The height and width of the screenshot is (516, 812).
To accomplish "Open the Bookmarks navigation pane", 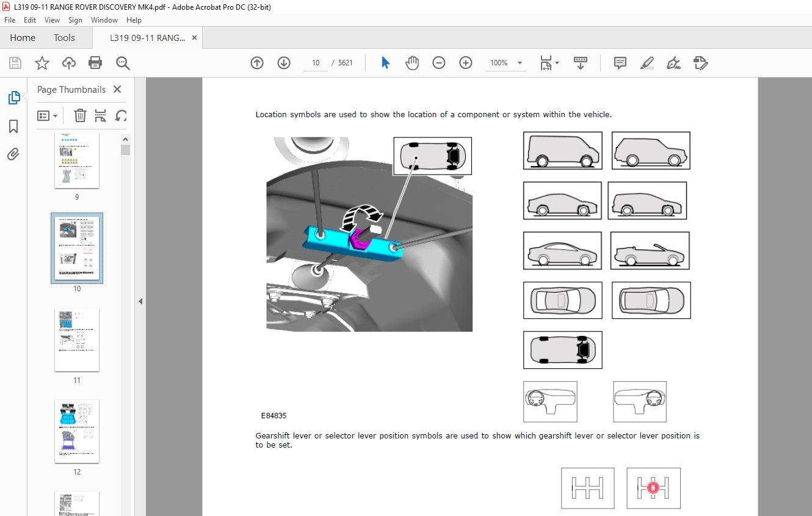I will tap(13, 126).
